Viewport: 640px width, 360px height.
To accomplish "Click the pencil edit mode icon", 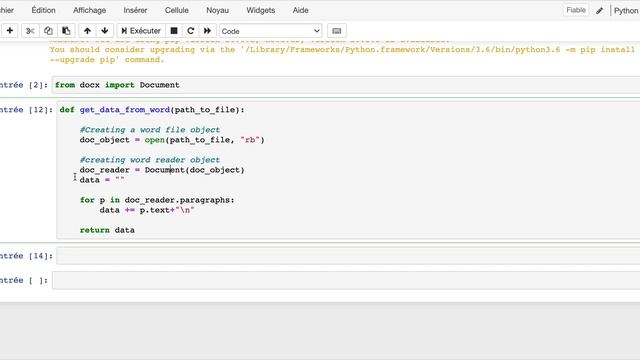I will point(599,11).
